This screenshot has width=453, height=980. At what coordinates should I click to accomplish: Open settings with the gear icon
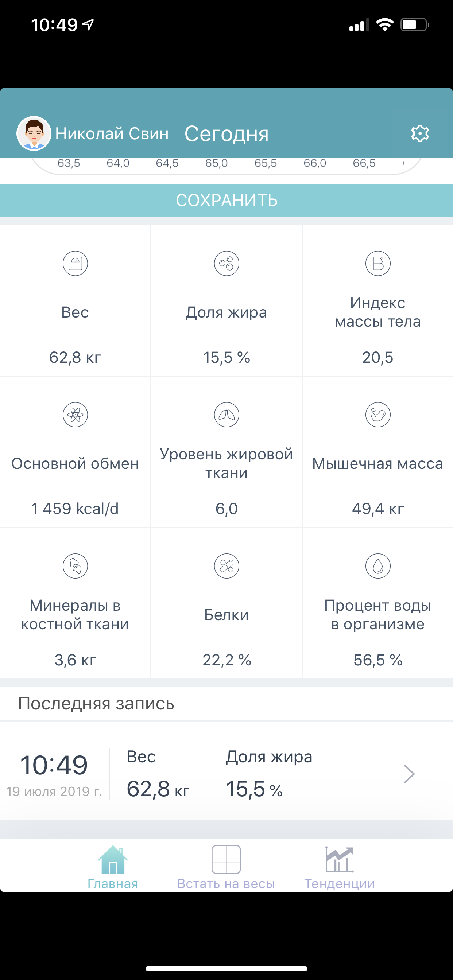click(x=419, y=133)
